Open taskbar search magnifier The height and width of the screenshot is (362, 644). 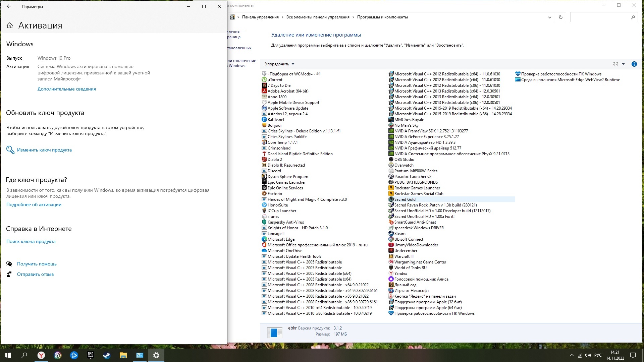coord(24,355)
